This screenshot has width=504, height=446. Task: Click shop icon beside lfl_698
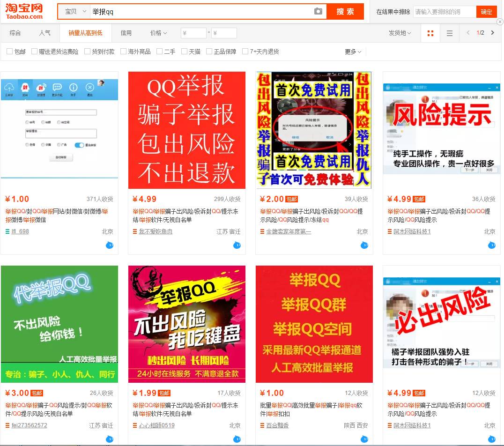pos(7,231)
